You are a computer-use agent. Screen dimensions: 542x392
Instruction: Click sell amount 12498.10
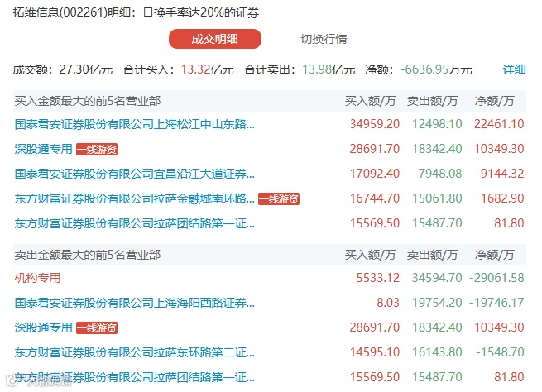click(x=437, y=124)
